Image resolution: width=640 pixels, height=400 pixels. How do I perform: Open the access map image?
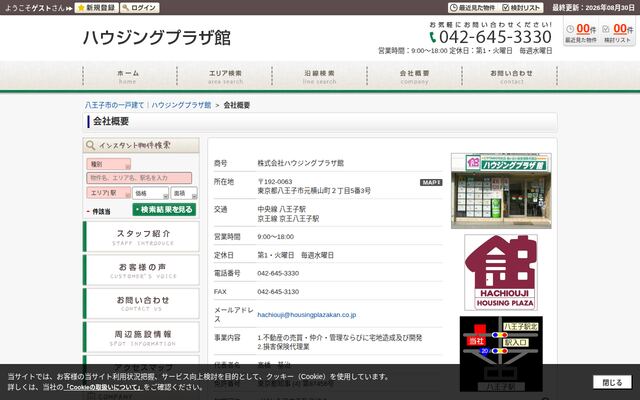[x=501, y=353]
